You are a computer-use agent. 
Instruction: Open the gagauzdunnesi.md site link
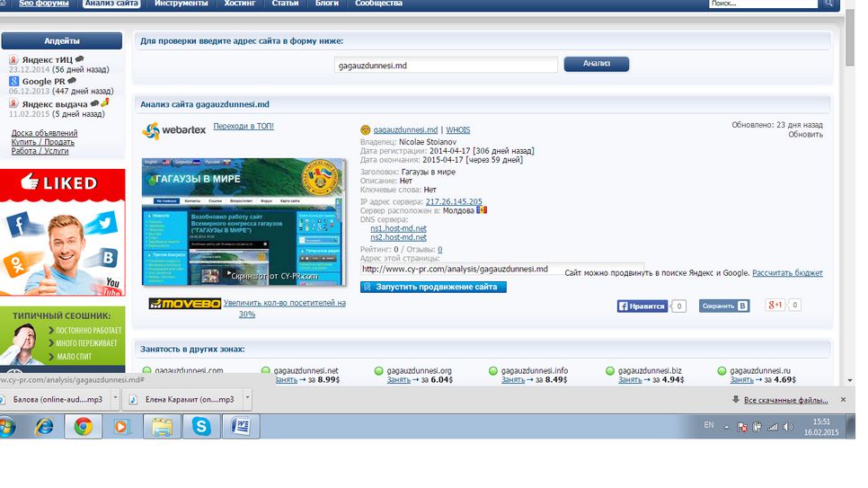[405, 129]
